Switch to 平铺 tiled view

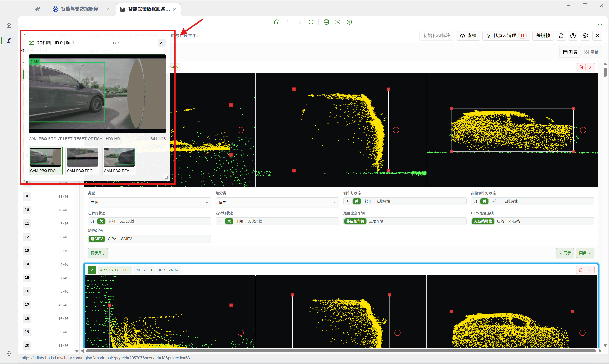click(x=591, y=52)
